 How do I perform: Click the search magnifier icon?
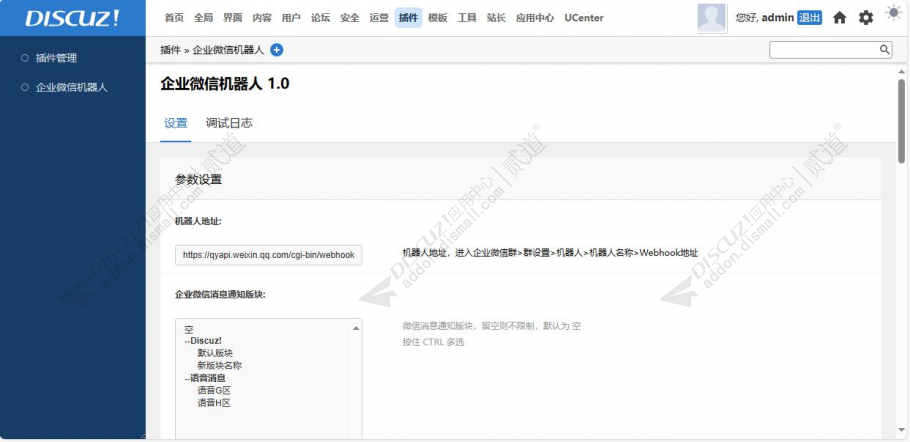[x=884, y=49]
